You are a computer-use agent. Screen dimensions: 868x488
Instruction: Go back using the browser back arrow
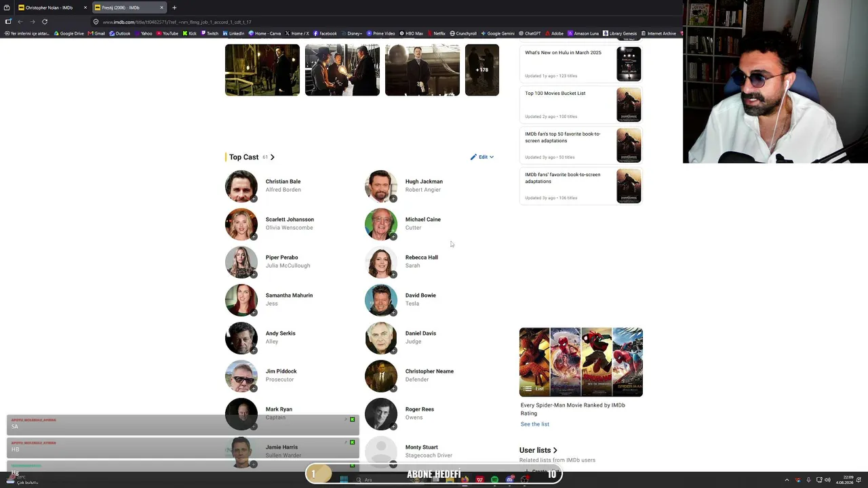20,22
